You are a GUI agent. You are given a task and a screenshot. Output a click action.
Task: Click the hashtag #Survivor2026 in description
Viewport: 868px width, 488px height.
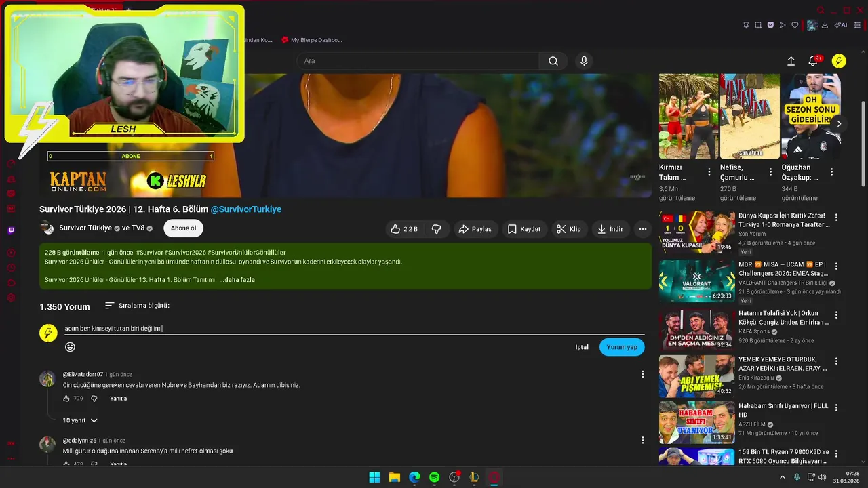click(x=185, y=253)
